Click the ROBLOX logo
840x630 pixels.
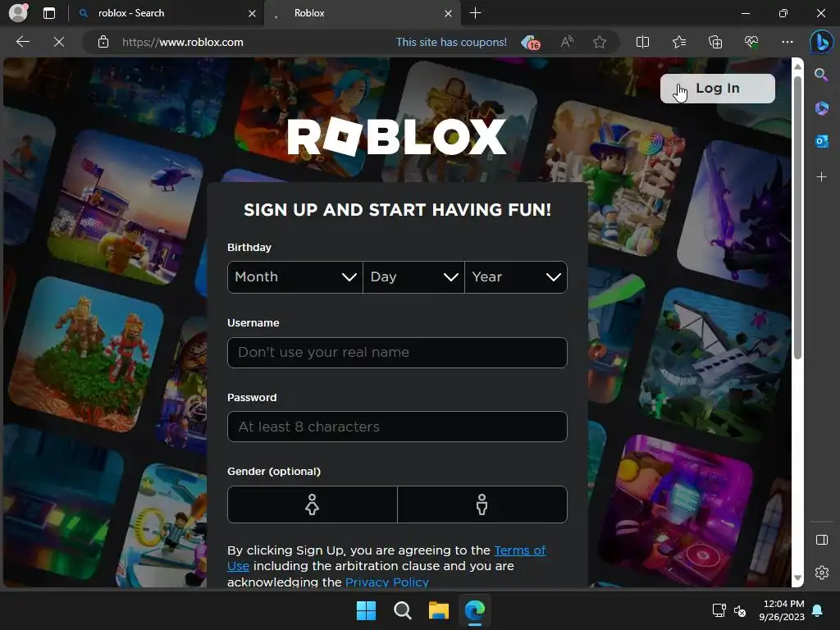[x=397, y=137]
